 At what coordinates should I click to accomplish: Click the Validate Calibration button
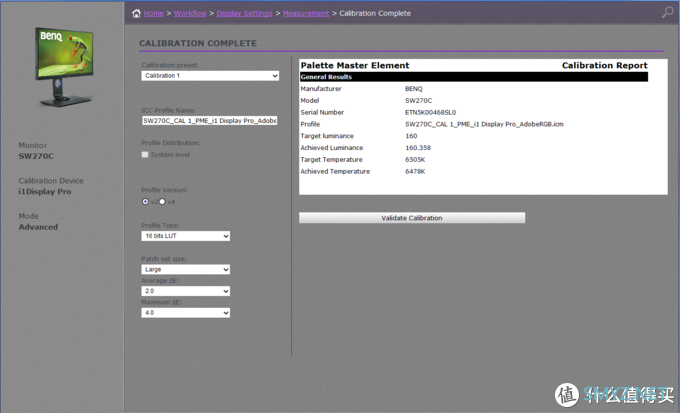(412, 218)
